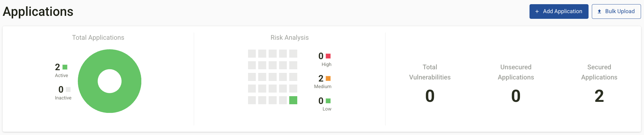This screenshot has width=644, height=135.
Task: Click the Inactive applications label
Action: [x=63, y=98]
